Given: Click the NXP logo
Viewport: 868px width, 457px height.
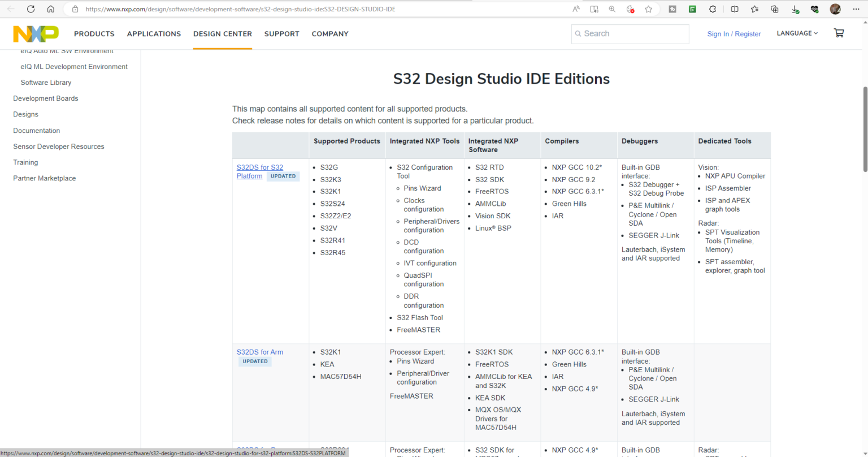Looking at the screenshot, I should coord(36,34).
